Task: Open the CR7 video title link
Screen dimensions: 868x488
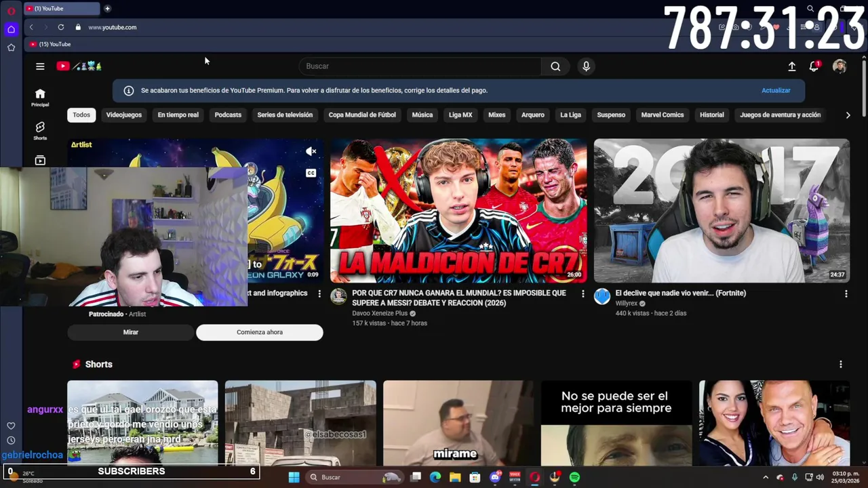Action: pyautogui.click(x=459, y=298)
